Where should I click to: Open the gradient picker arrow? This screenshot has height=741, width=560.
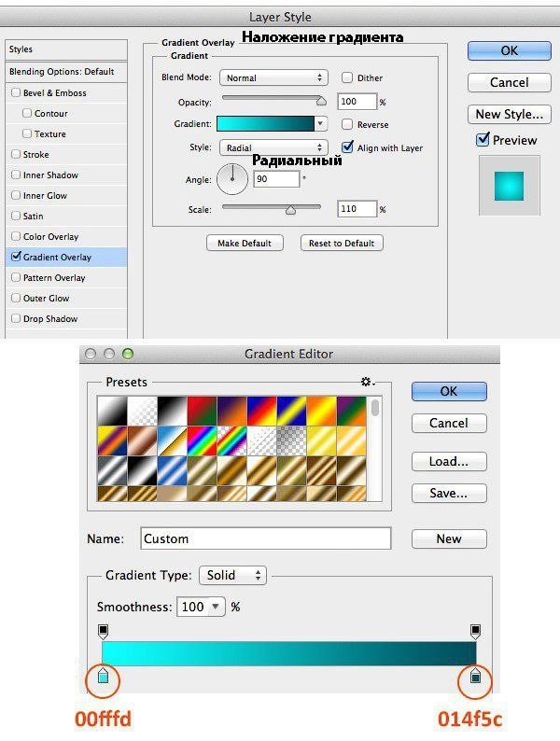pyautogui.click(x=320, y=124)
